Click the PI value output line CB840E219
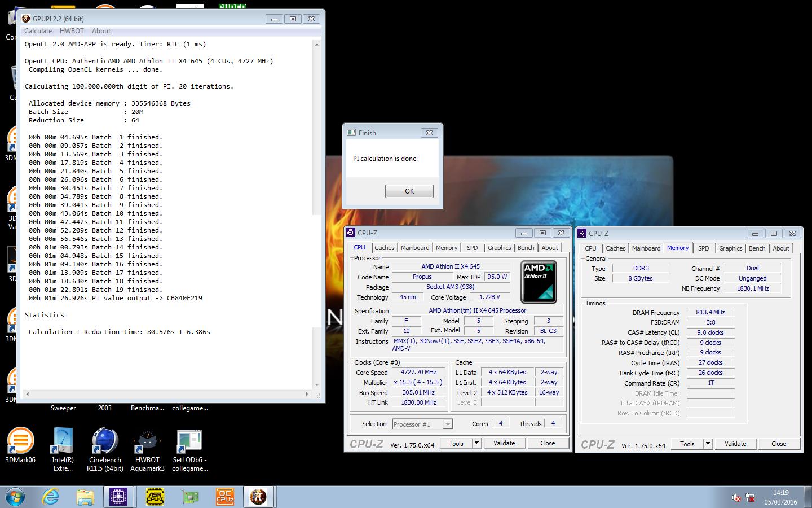The height and width of the screenshot is (508, 812). 116,298
